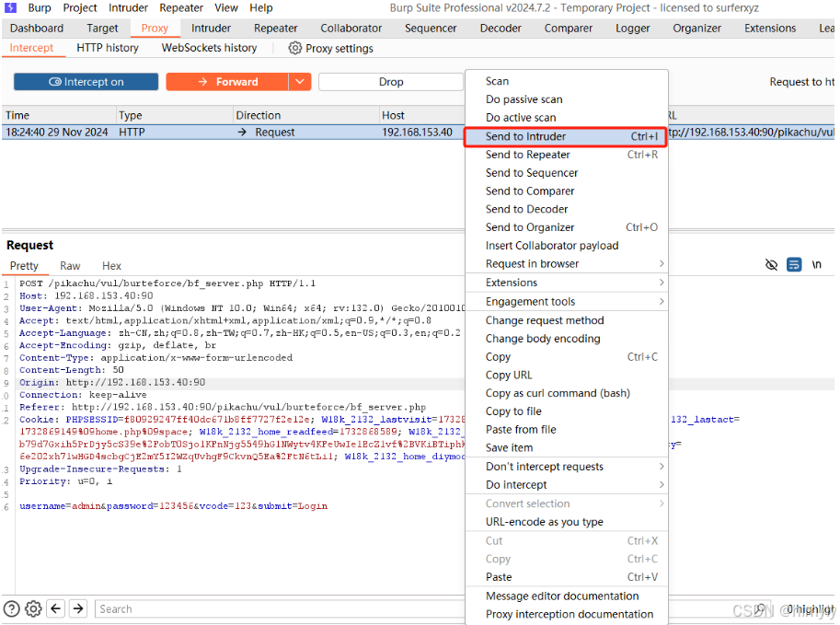Click Paste with Ctrl+V shortcut
Image resolution: width=840 pixels, height=625 pixels.
(566, 577)
